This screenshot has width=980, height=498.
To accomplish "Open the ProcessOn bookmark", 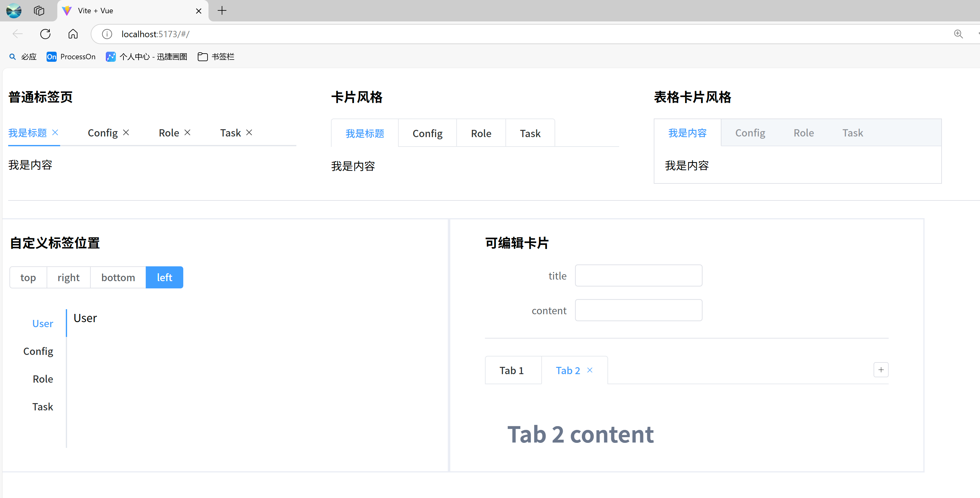I will (x=71, y=57).
